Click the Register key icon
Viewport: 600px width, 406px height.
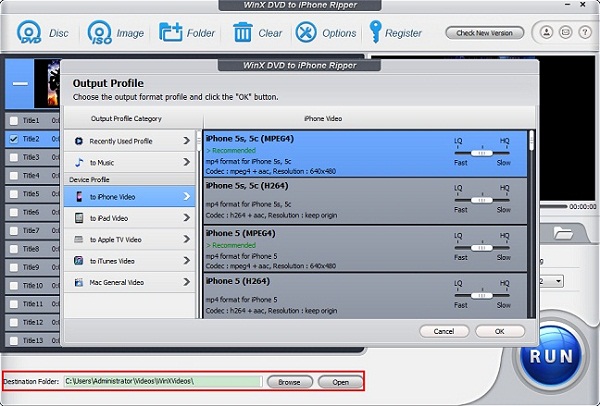[375, 32]
